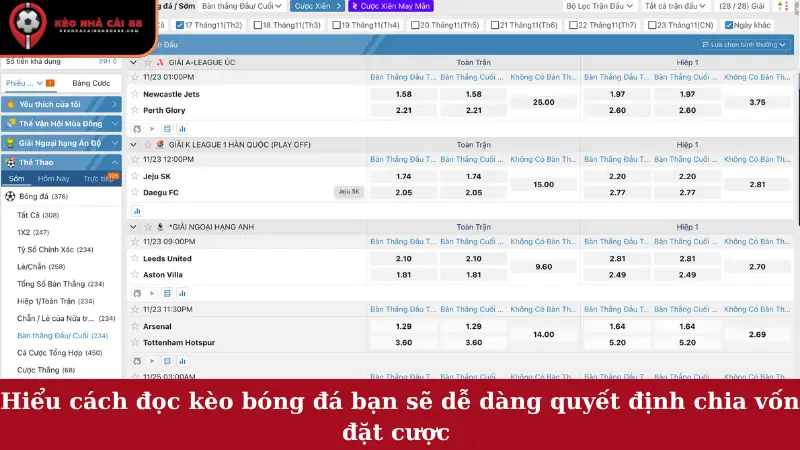Favorite the Leeds United star
The image size is (800, 450).
135,258
